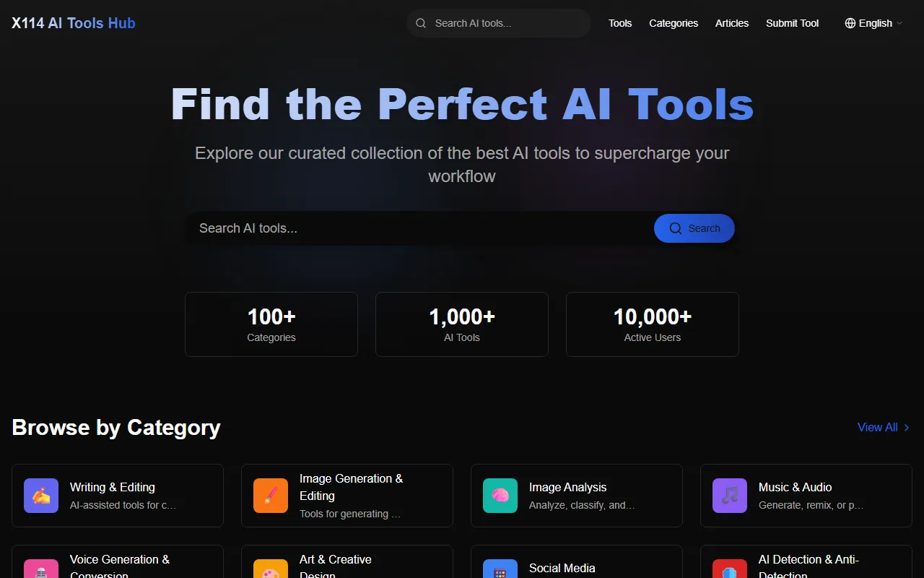This screenshot has width=924, height=578.
Task: Click the Image Generation paintbrush icon
Action: (271, 496)
